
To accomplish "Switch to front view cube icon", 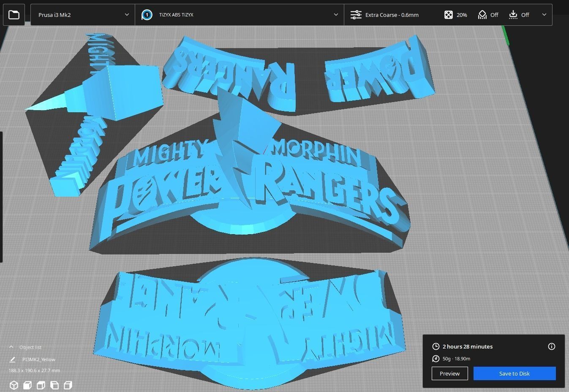I will (x=27, y=385).
